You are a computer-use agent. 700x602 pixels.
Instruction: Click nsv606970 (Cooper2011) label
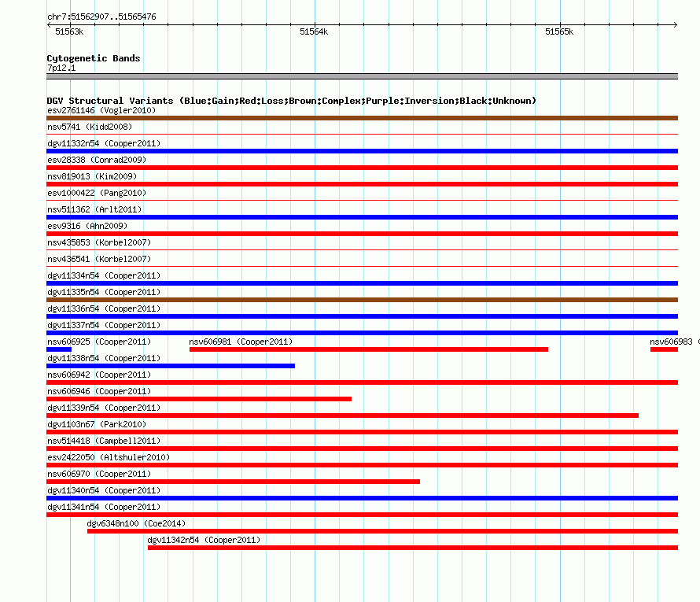(x=99, y=474)
